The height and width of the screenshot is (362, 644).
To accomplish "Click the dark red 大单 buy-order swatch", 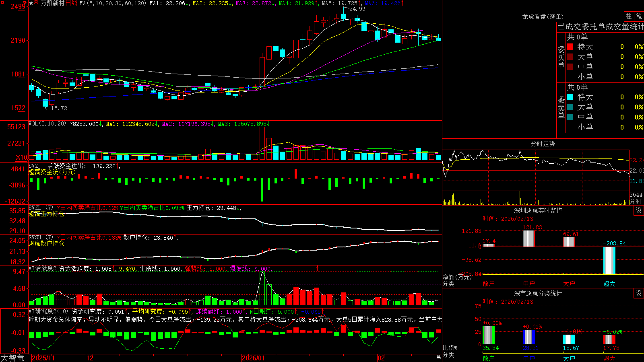I will tap(570, 57).
